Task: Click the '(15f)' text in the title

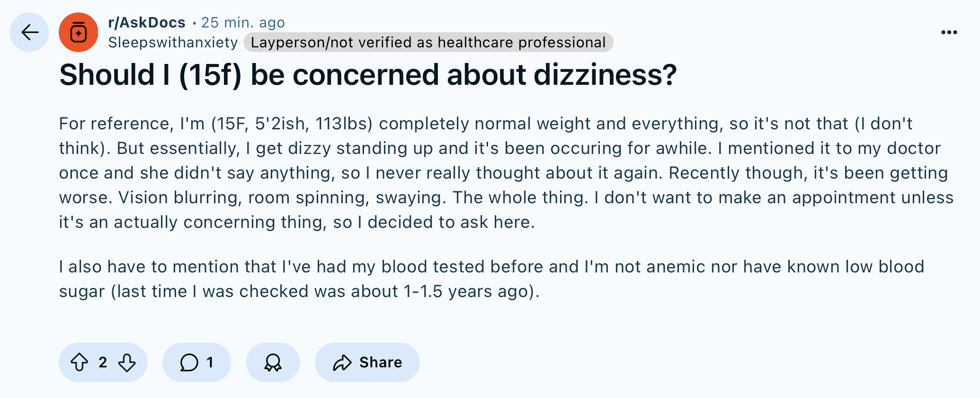Action: tap(211, 75)
